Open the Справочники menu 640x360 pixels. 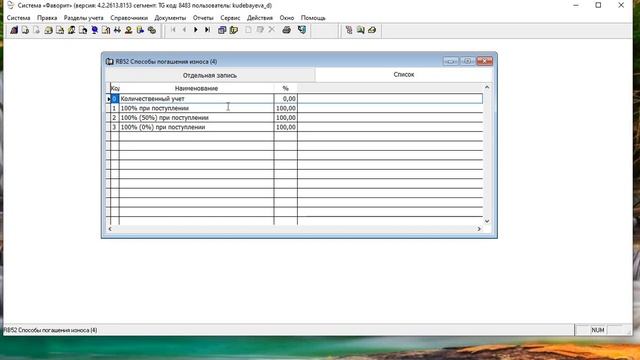129,18
